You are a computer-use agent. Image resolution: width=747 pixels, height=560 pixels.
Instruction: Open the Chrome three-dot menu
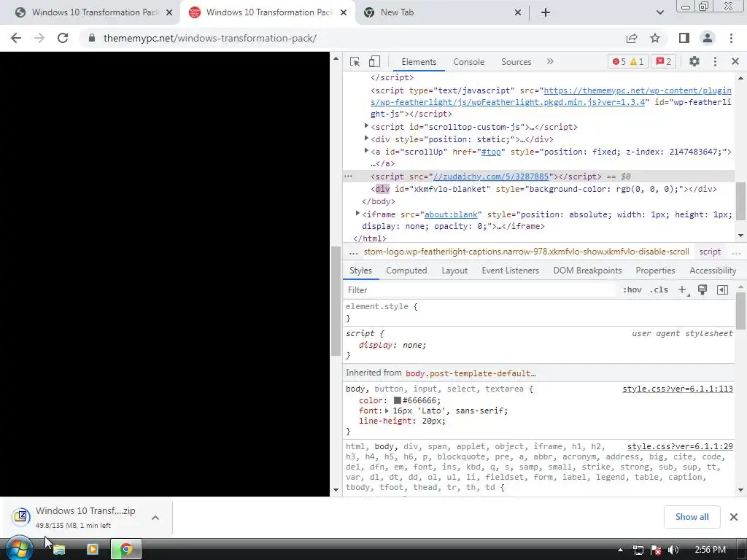click(731, 38)
